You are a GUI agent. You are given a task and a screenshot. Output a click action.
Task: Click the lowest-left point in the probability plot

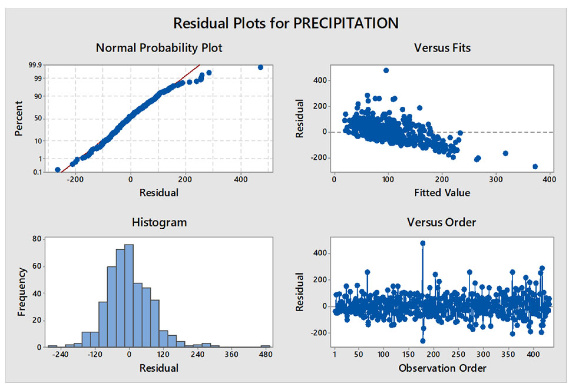(58, 170)
